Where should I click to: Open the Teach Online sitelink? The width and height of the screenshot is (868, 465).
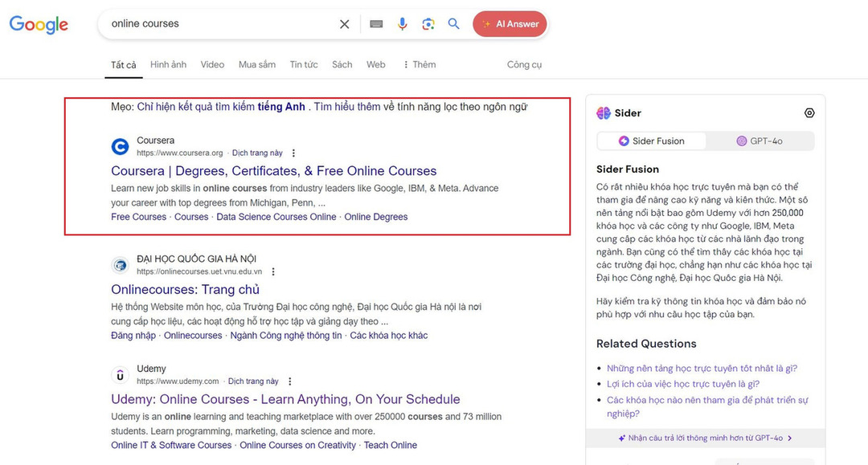tap(391, 445)
